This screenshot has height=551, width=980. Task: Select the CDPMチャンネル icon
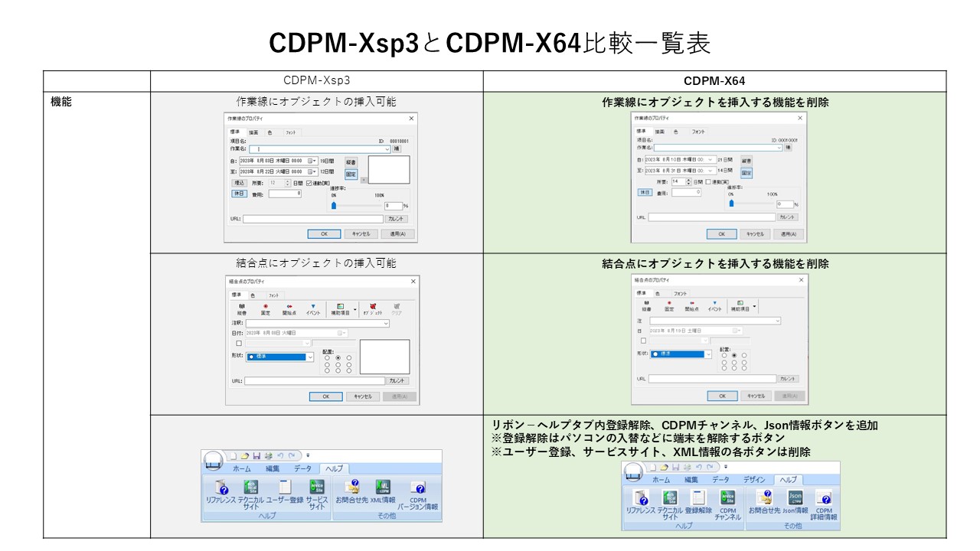(727, 498)
